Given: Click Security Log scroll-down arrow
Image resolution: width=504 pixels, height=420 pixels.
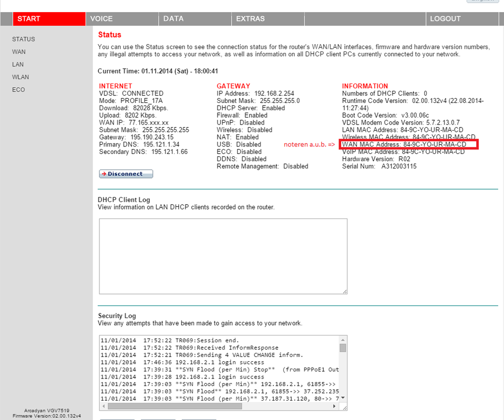Looking at the screenshot, I should point(343,398).
